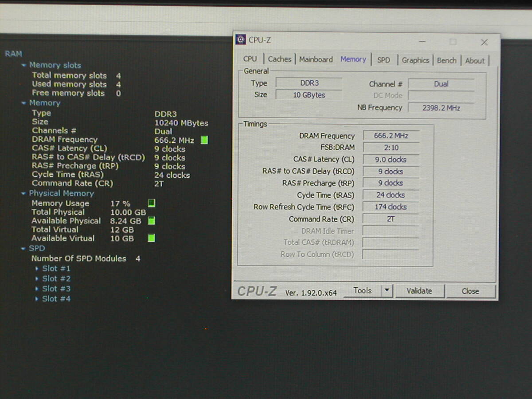Click the "Ver. 1.92.0.x64" version text

tap(311, 293)
